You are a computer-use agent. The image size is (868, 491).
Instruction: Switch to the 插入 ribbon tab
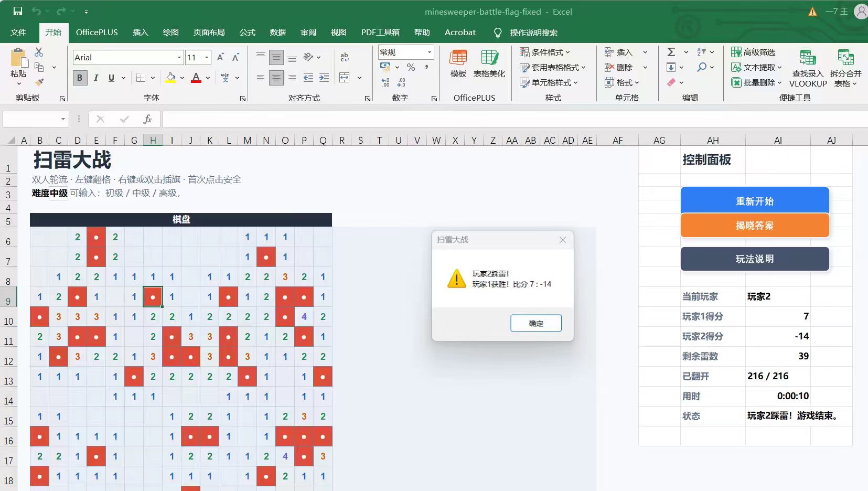pos(141,33)
